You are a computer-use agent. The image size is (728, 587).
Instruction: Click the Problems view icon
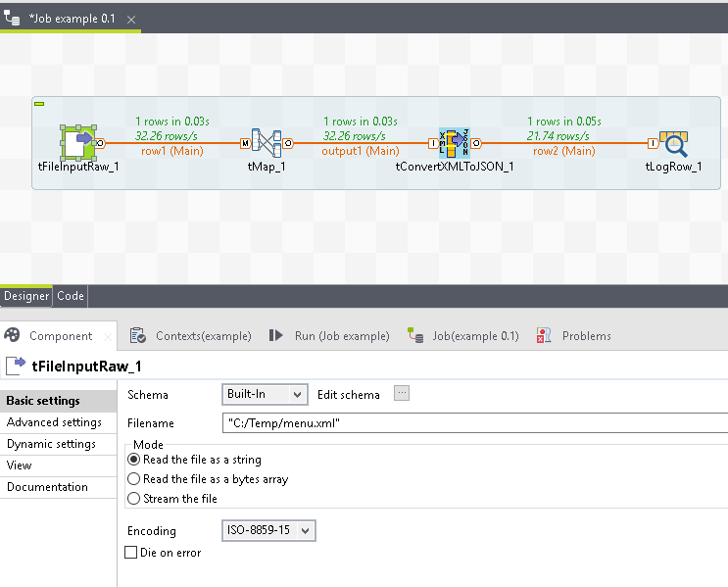tap(544, 335)
